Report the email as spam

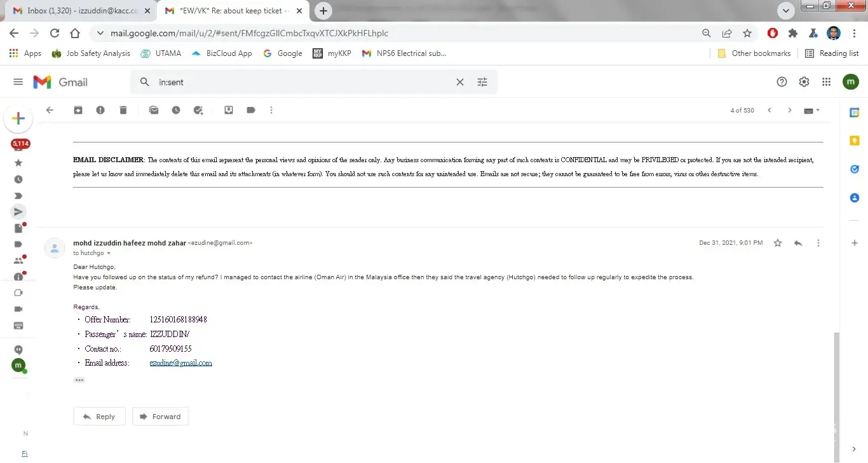coord(100,110)
